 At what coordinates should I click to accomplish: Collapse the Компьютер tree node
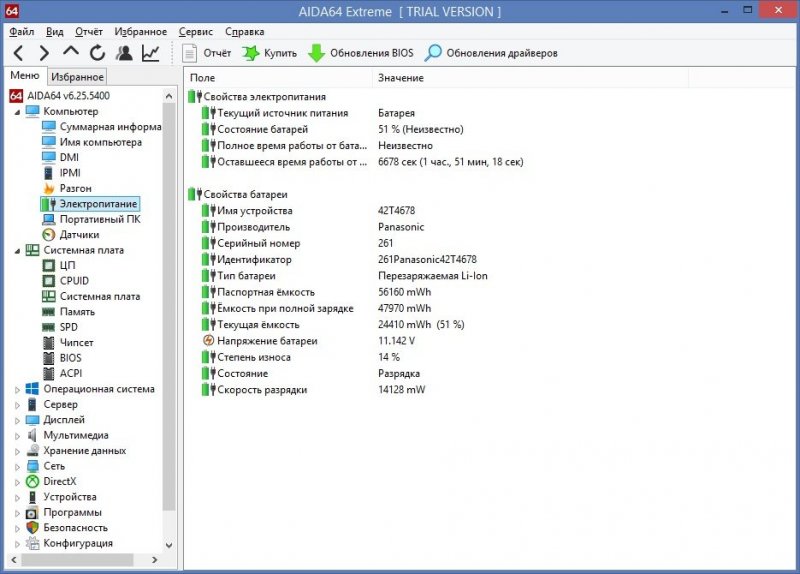[17, 111]
